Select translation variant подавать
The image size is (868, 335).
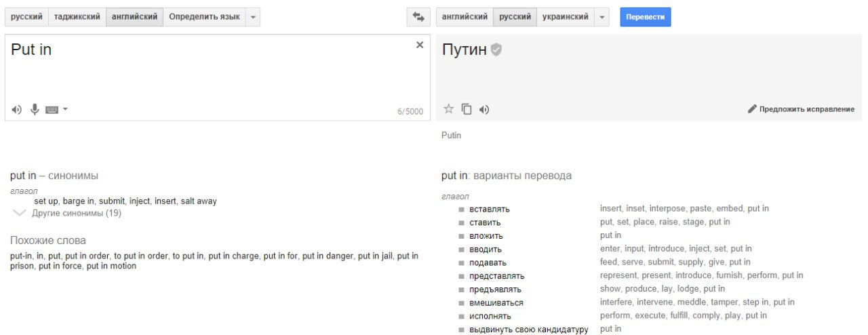488,262
